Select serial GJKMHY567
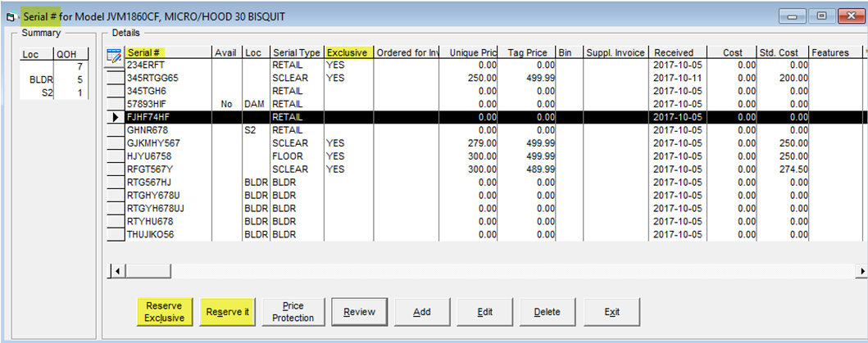The image size is (868, 343). coord(168,143)
